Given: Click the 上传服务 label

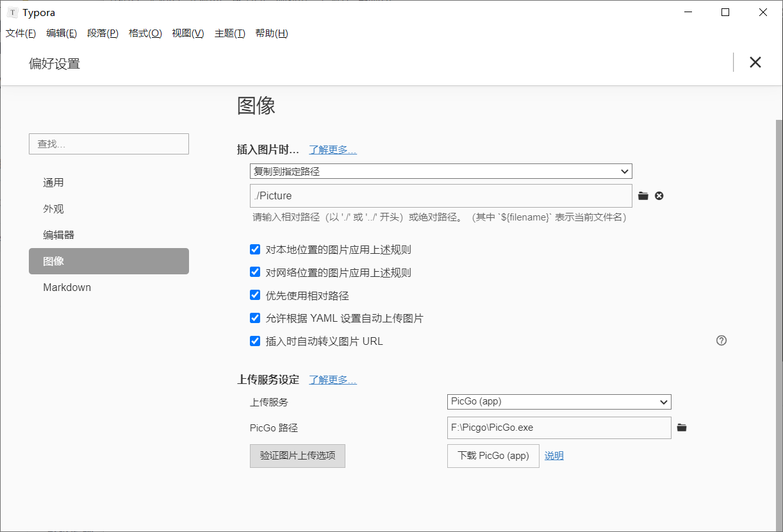Looking at the screenshot, I should click(x=269, y=402).
